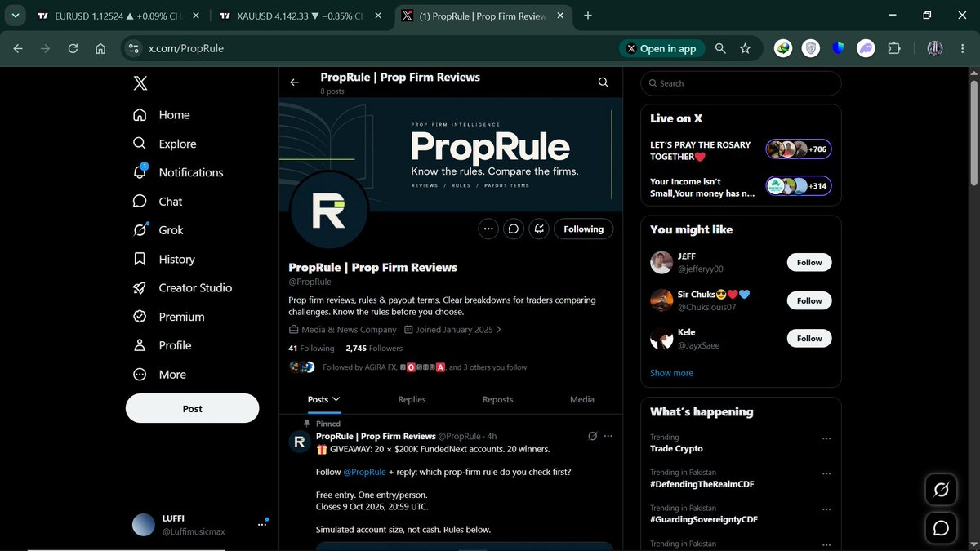980x551 pixels.
Task: Expand the browser tab search dropdown
Action: click(15, 16)
